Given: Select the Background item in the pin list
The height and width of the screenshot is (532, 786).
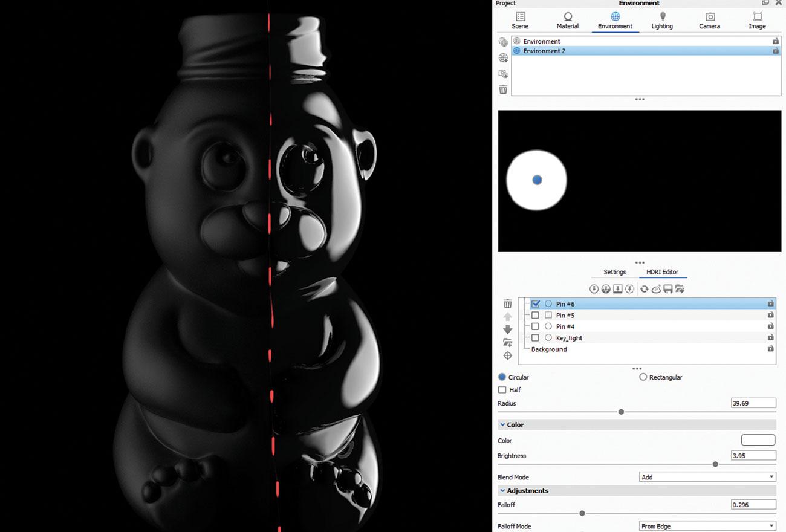Looking at the screenshot, I should pos(548,349).
